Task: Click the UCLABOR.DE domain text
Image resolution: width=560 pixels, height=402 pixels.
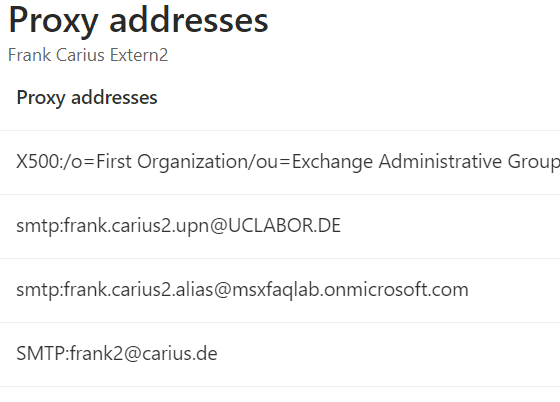Action: (284, 225)
